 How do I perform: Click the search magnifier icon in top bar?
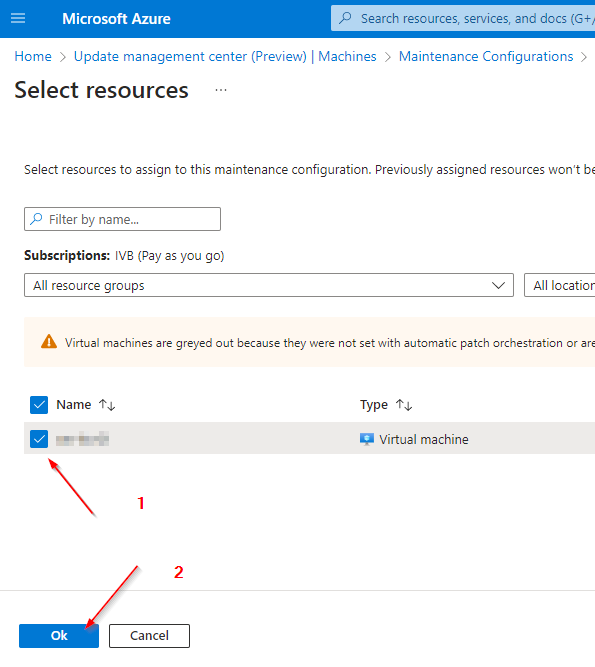[x=345, y=18]
